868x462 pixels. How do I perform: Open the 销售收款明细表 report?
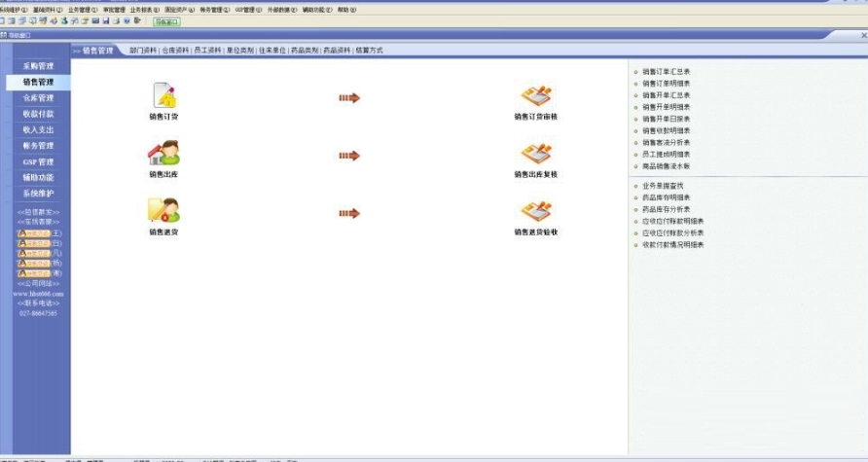tap(666, 131)
